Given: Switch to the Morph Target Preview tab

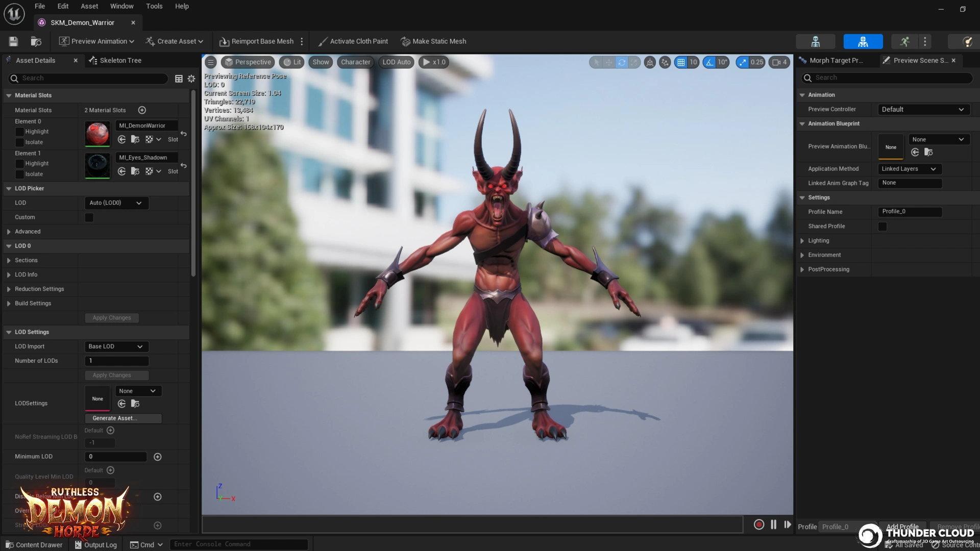Looking at the screenshot, I should coord(832,60).
